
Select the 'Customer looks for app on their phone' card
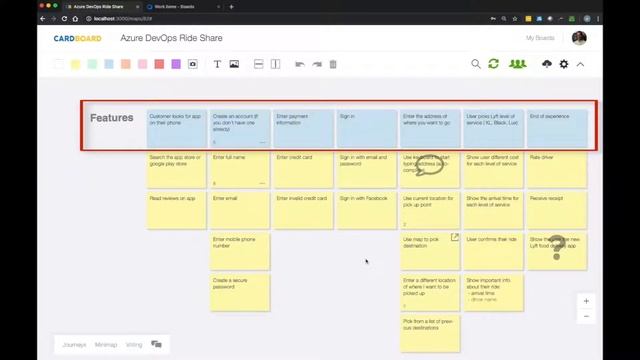tap(176, 129)
